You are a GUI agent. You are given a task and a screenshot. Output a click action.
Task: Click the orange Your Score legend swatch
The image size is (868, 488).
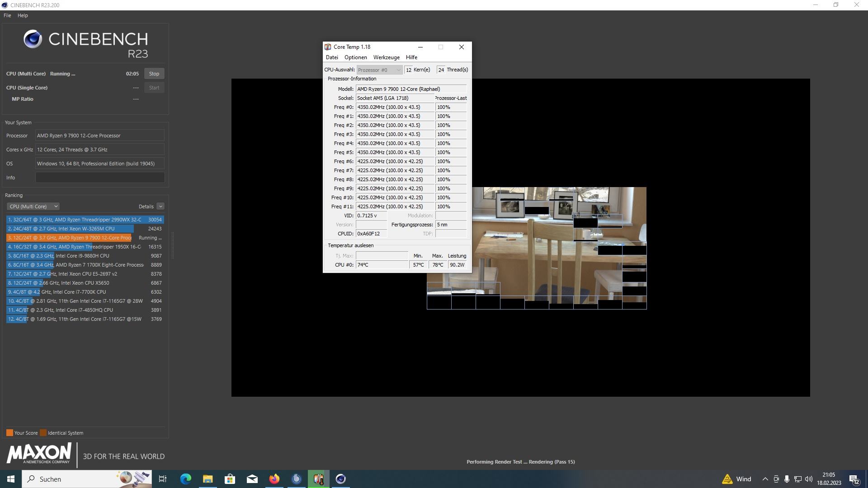(9, 433)
